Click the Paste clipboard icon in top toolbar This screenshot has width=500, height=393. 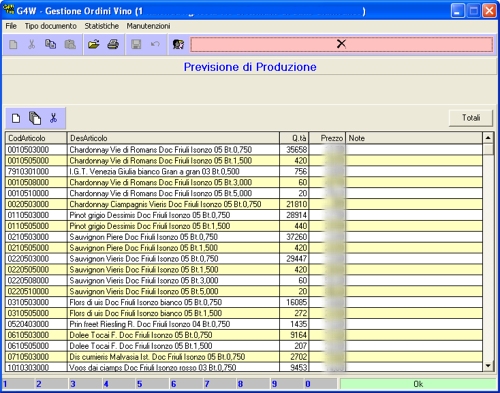(x=70, y=44)
